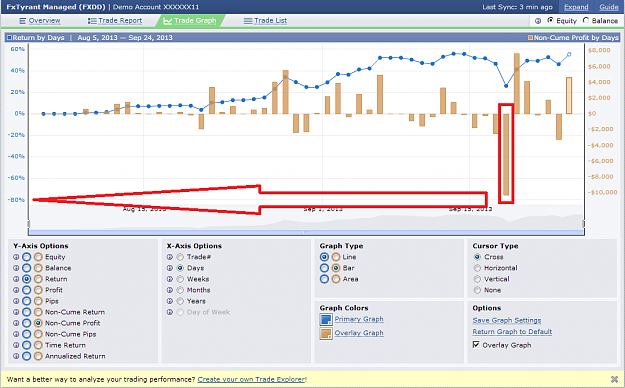Dismiss the yellow Trade Explorer banner

[x=614, y=379]
